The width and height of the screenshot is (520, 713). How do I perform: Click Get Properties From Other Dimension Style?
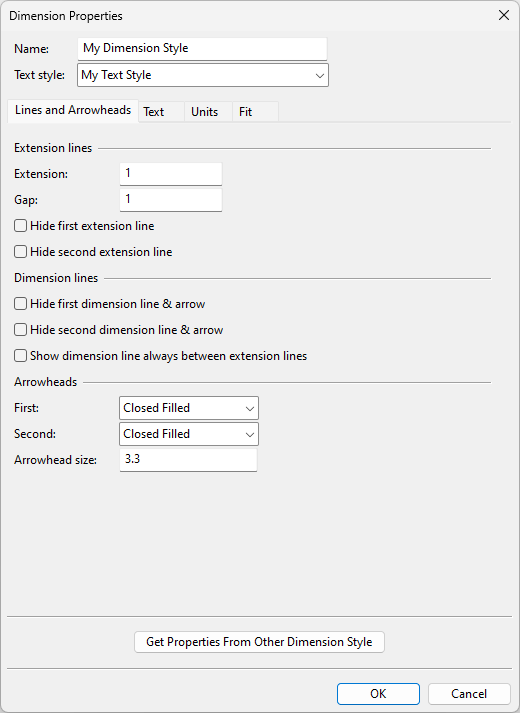[259, 642]
